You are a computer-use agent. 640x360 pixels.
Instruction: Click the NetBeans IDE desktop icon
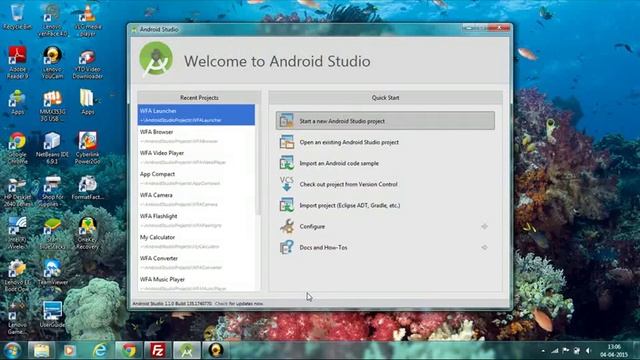point(52,148)
